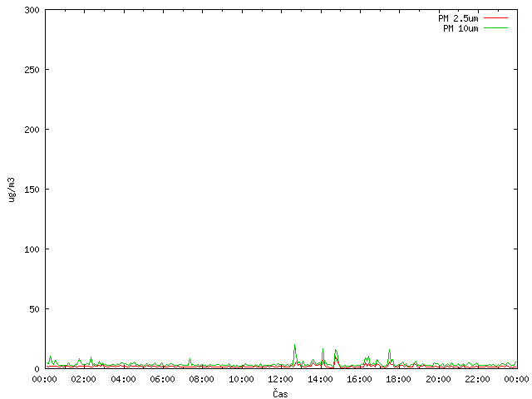Click the 200 y-axis value
532x399 pixels.
point(32,130)
